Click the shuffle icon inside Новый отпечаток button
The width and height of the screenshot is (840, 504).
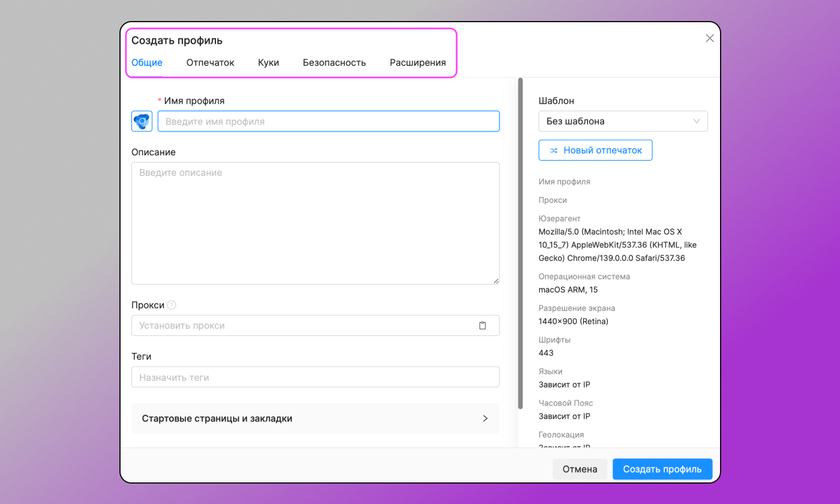(554, 150)
